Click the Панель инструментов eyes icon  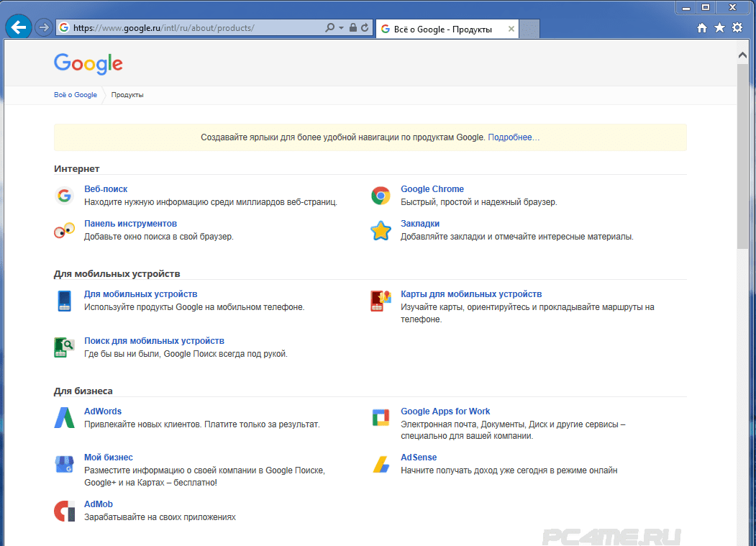point(64,230)
